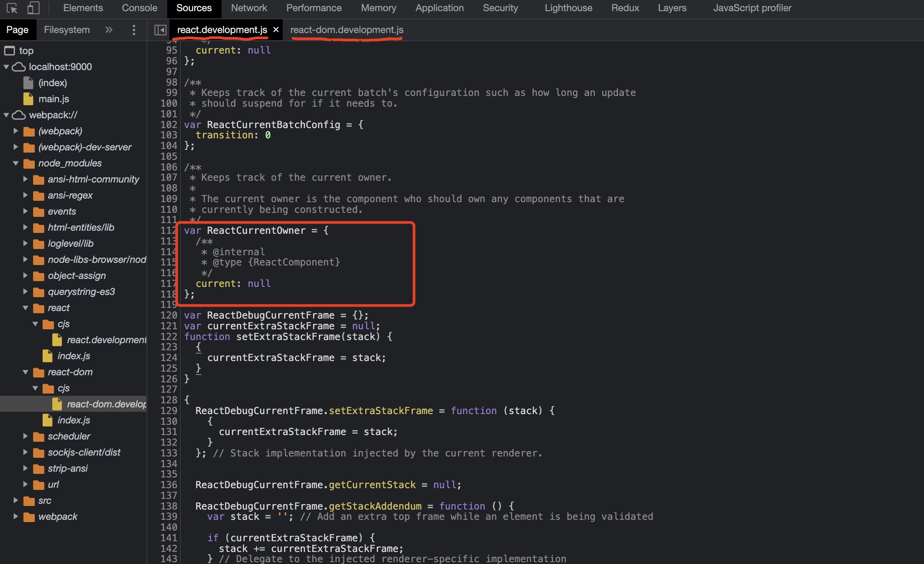This screenshot has height=564, width=924.
Task: Click the main.js file icon
Action: click(x=28, y=99)
